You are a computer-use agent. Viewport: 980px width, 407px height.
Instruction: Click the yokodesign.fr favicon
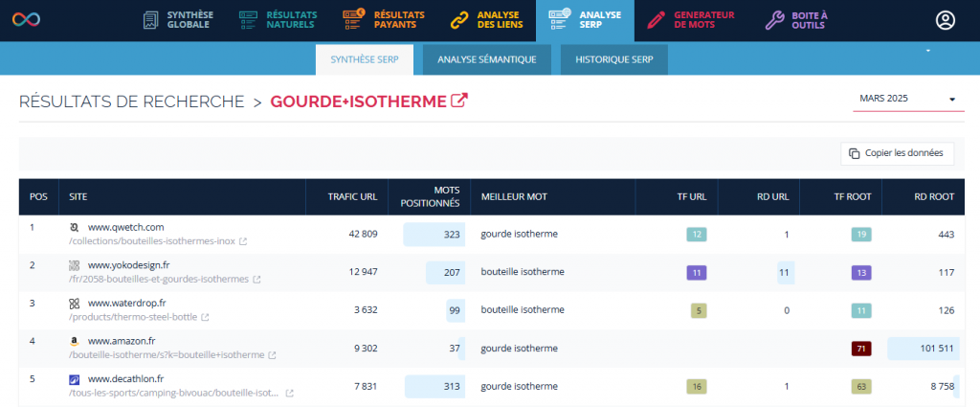click(75, 265)
